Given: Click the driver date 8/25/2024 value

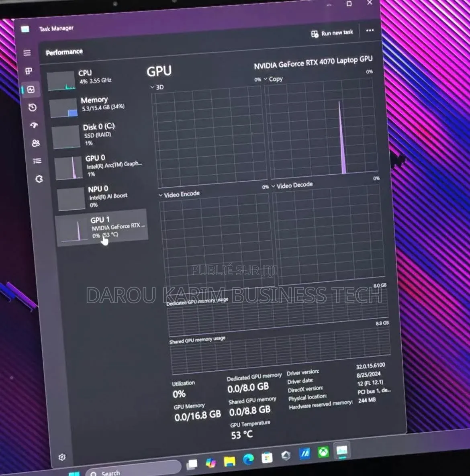Looking at the screenshot, I should coord(369,375).
